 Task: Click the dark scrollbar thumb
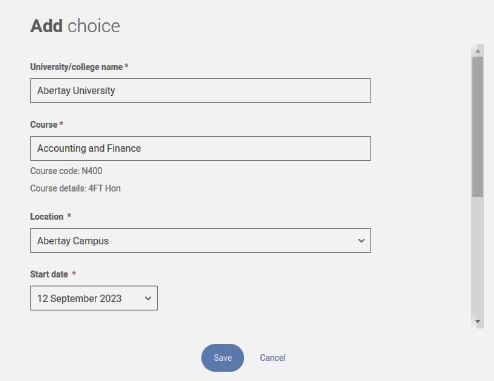[x=478, y=127]
